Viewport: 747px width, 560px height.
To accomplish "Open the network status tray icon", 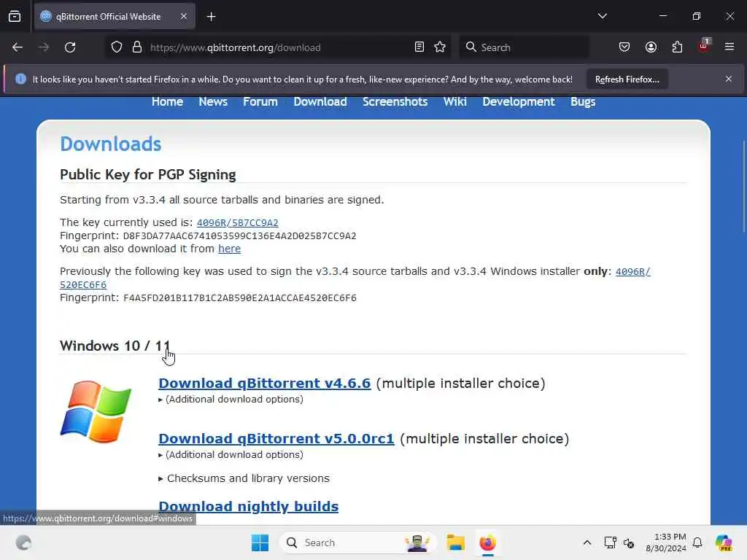I will pyautogui.click(x=610, y=542).
